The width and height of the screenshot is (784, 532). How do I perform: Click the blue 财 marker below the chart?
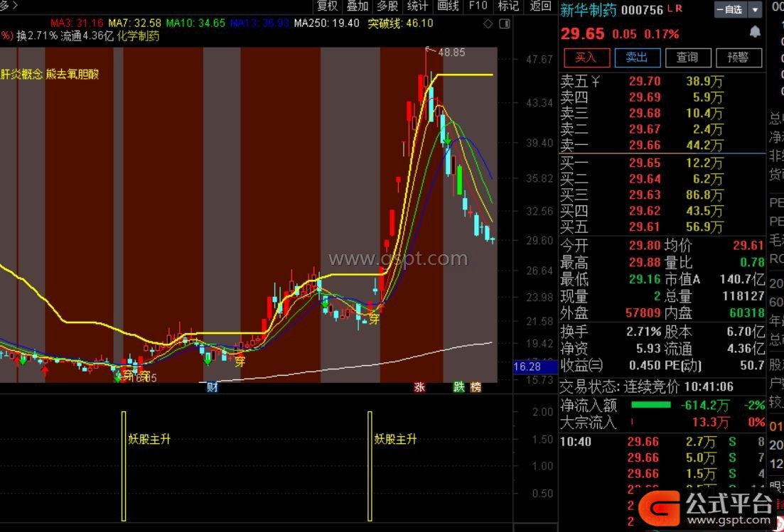(212, 386)
